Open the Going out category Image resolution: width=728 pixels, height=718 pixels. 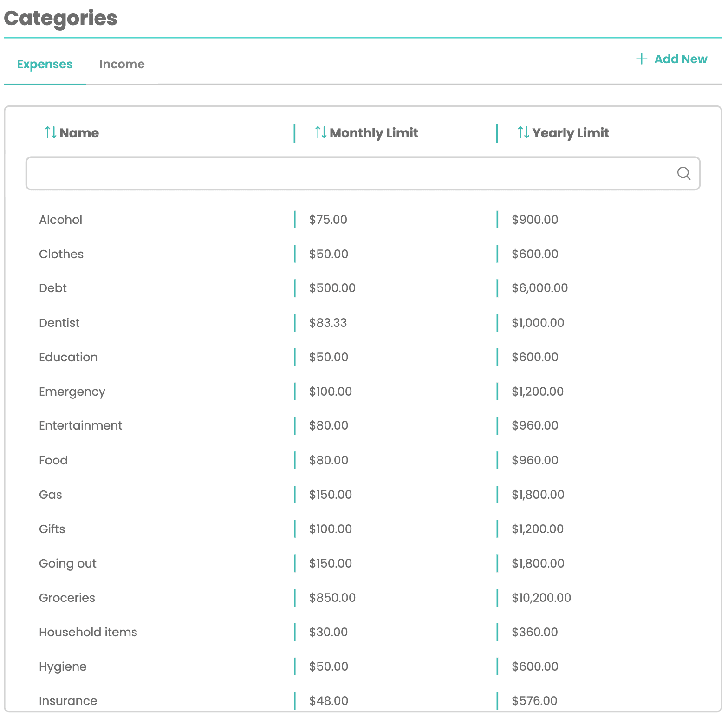pyautogui.click(x=68, y=563)
